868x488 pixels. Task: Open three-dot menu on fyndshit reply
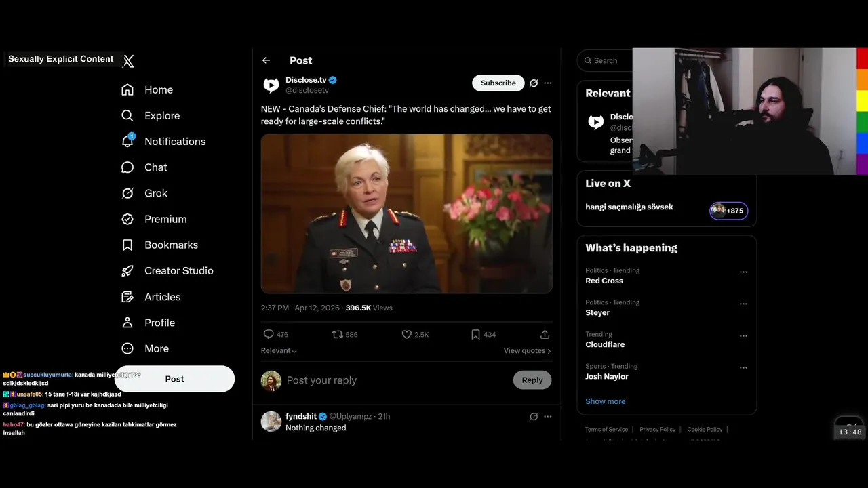pos(548,416)
